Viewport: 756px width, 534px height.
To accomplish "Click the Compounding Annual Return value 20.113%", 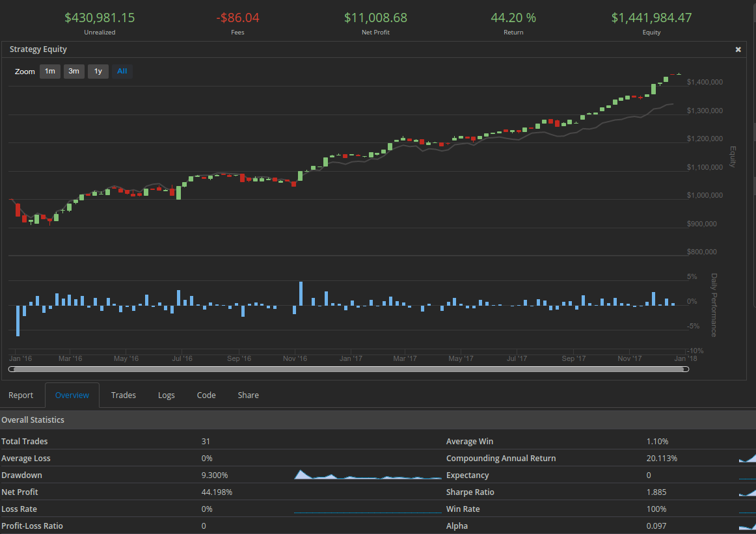I will coord(662,459).
